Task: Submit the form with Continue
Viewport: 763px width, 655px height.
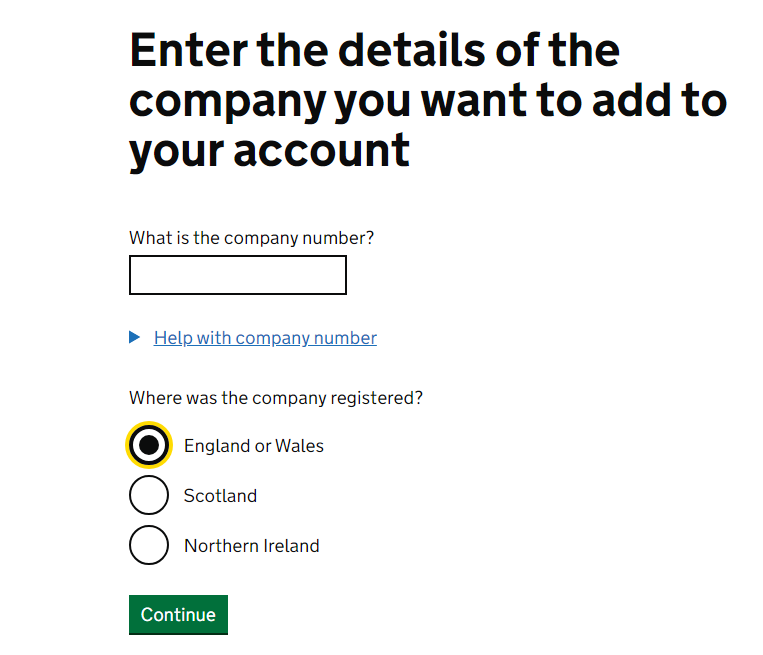Action: (178, 615)
